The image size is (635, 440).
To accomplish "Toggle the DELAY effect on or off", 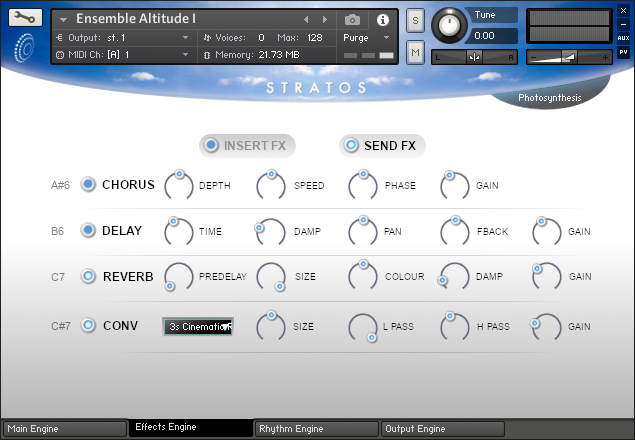I will (88, 231).
